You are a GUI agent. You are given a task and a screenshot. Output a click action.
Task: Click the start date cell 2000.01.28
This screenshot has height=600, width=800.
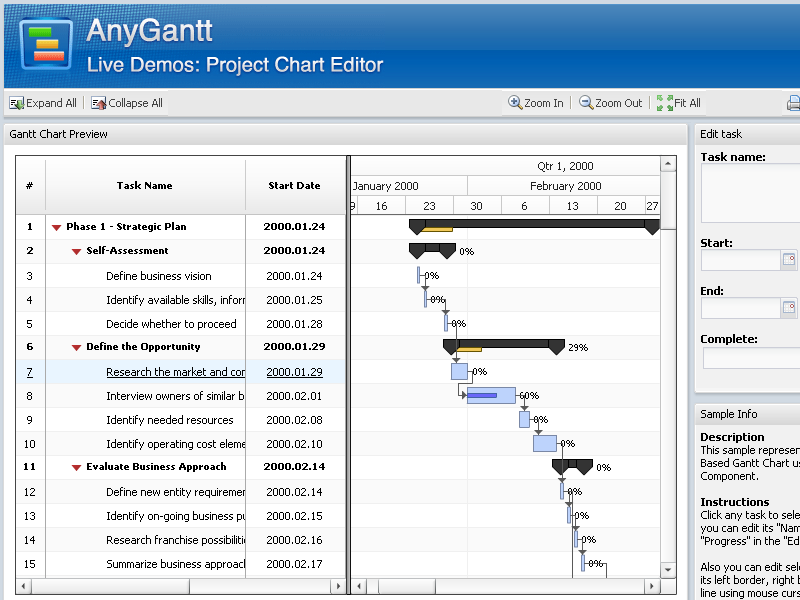294,324
